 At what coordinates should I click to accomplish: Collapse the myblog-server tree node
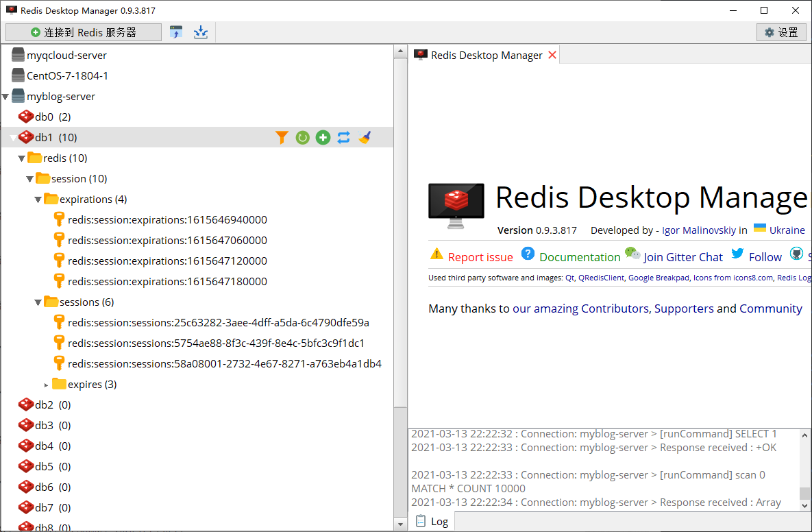point(5,97)
